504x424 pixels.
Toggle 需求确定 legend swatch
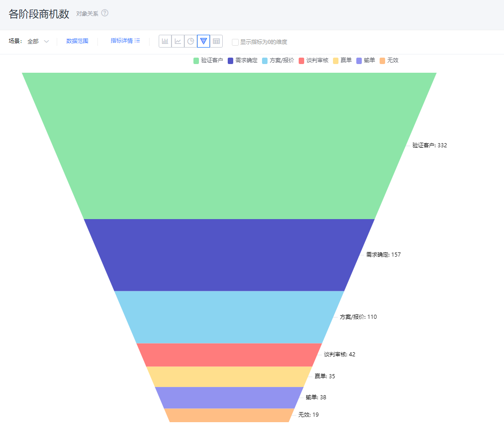point(231,61)
